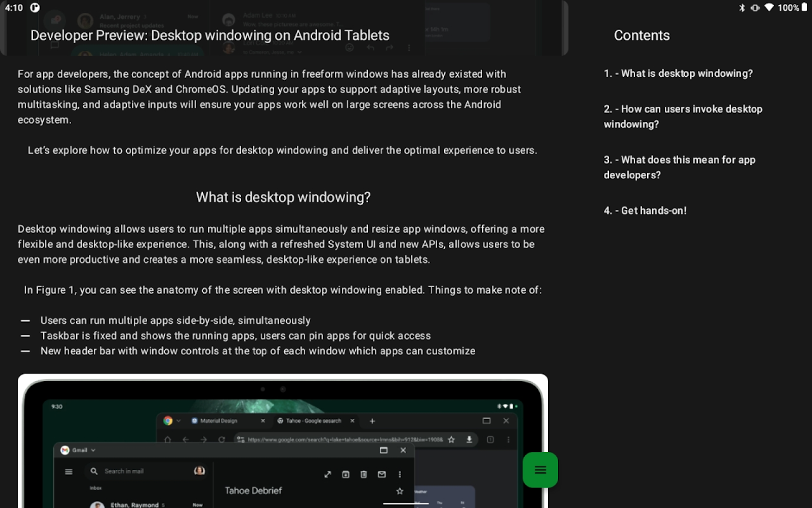This screenshot has height=508, width=812.
Task: Tap the sentence beginning "In Figure 1, you can see"
Action: pyautogui.click(x=283, y=290)
